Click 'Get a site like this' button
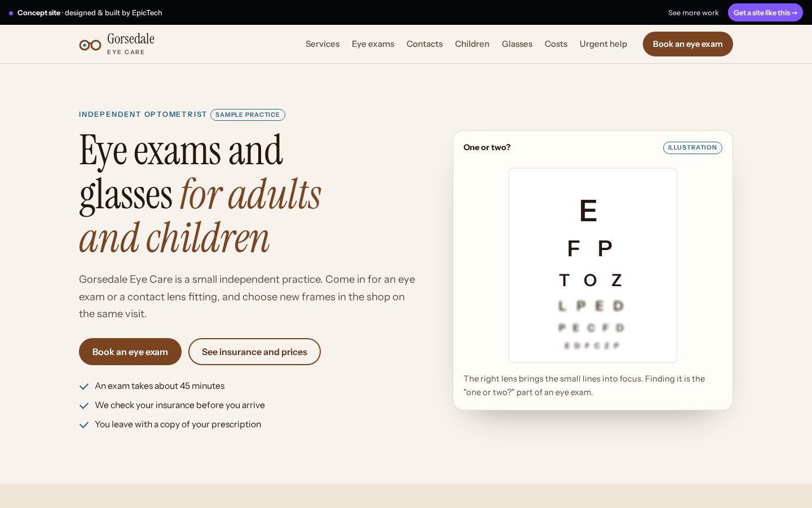 click(765, 12)
